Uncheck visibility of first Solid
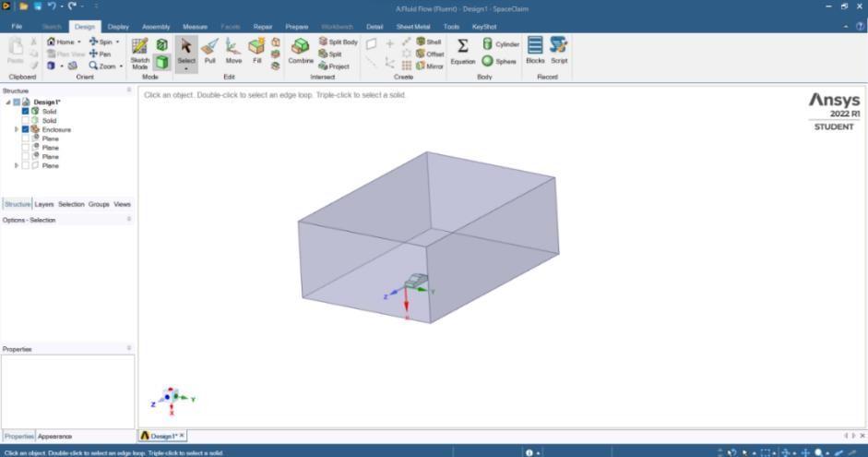 [25, 112]
